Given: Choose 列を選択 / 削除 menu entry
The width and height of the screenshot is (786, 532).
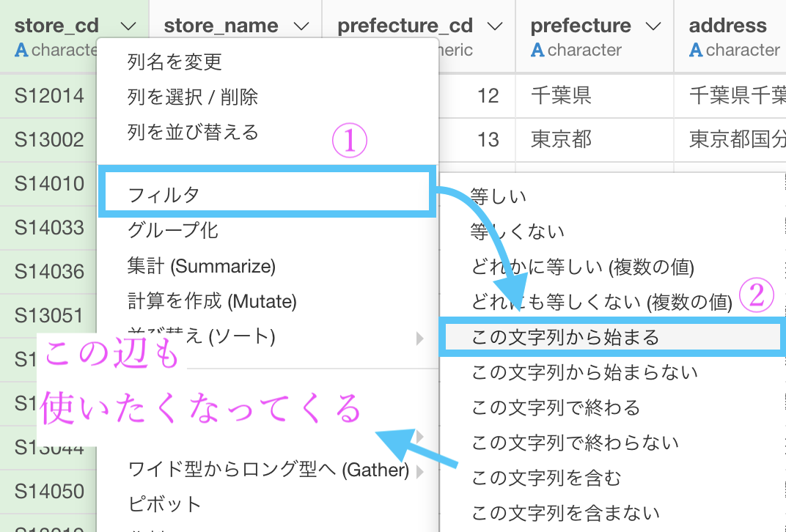Looking at the screenshot, I should (192, 97).
